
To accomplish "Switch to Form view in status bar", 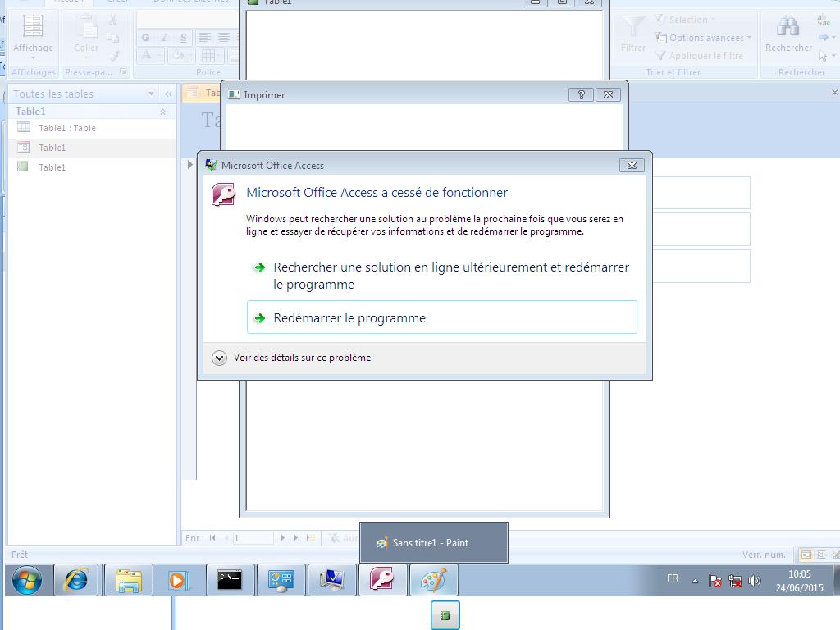I will coord(806,555).
